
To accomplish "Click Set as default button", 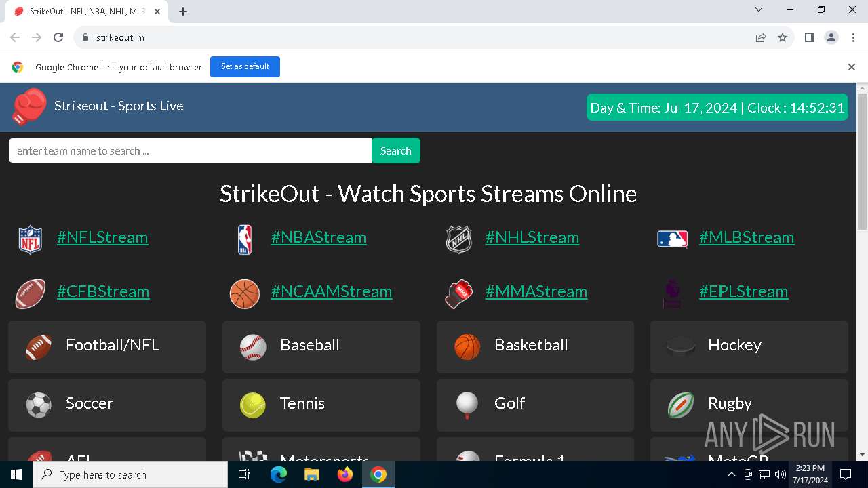I will pos(245,66).
